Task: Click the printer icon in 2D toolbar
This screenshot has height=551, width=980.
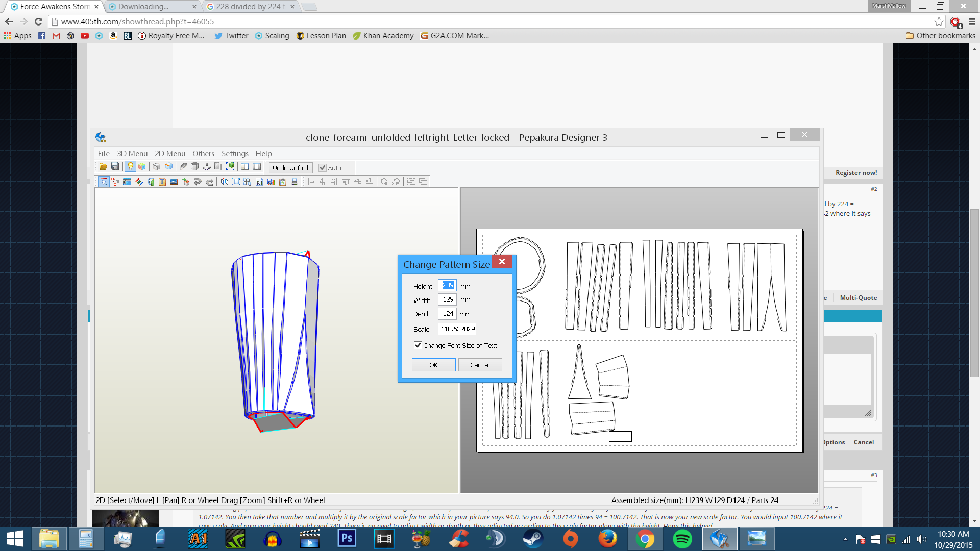Action: pos(295,182)
